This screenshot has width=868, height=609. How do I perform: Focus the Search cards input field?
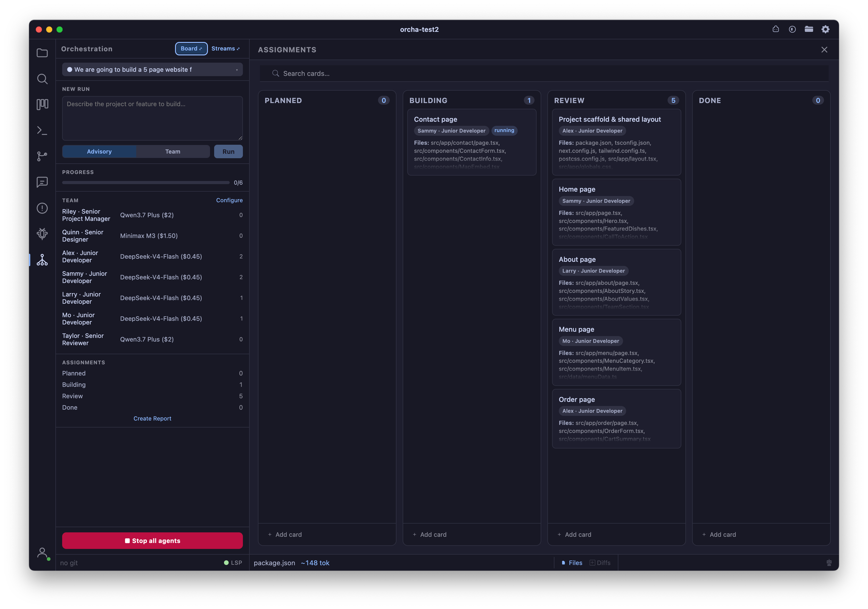[x=544, y=73]
